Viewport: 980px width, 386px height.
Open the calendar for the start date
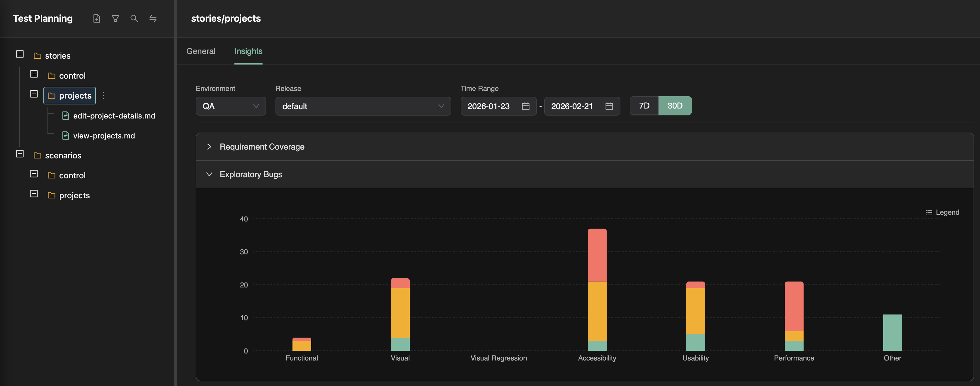point(525,106)
